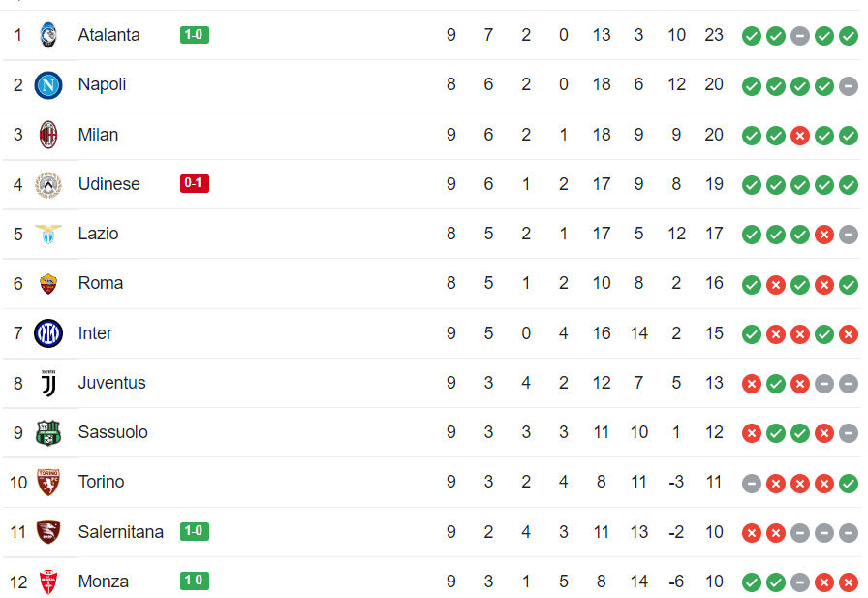Click Atalanta's grey draw form indicator
Viewport: 868px width, 598px height.
click(800, 36)
